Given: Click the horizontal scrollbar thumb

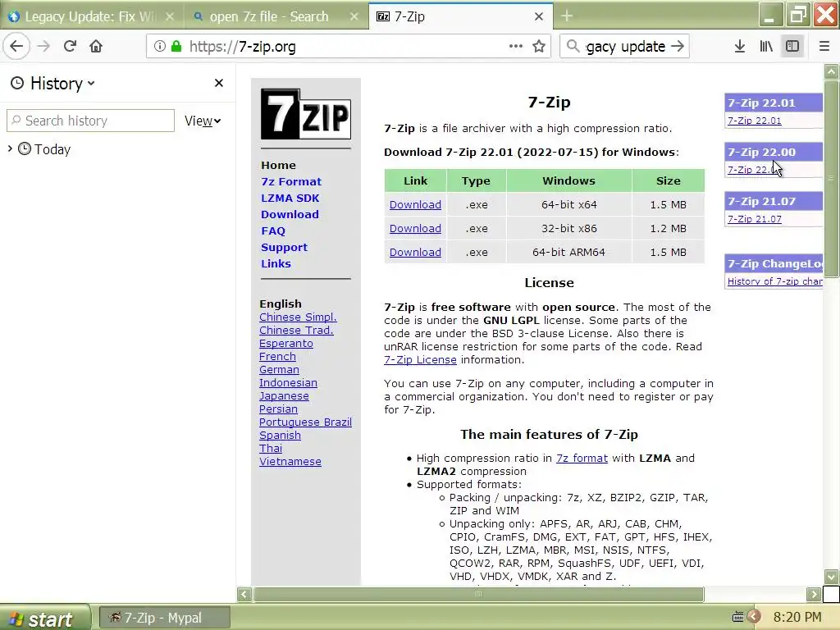Looking at the screenshot, I should pyautogui.click(x=479, y=594).
